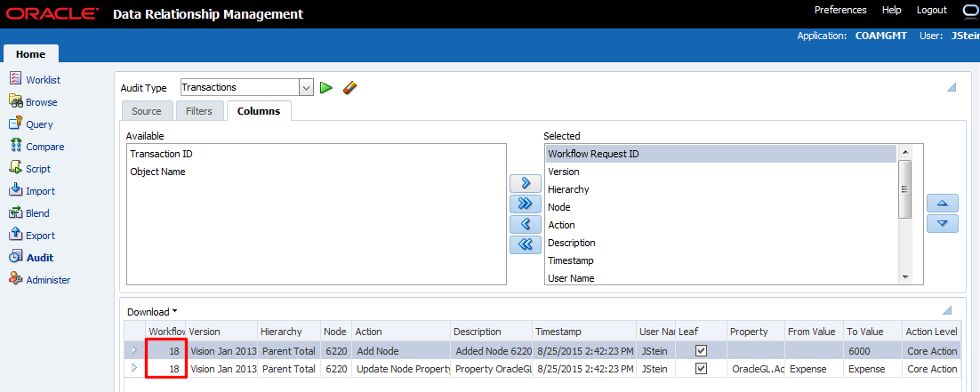Screen dimensions: 980x392
Task: Click the Added Node 6220 description cell
Action: 491,351
